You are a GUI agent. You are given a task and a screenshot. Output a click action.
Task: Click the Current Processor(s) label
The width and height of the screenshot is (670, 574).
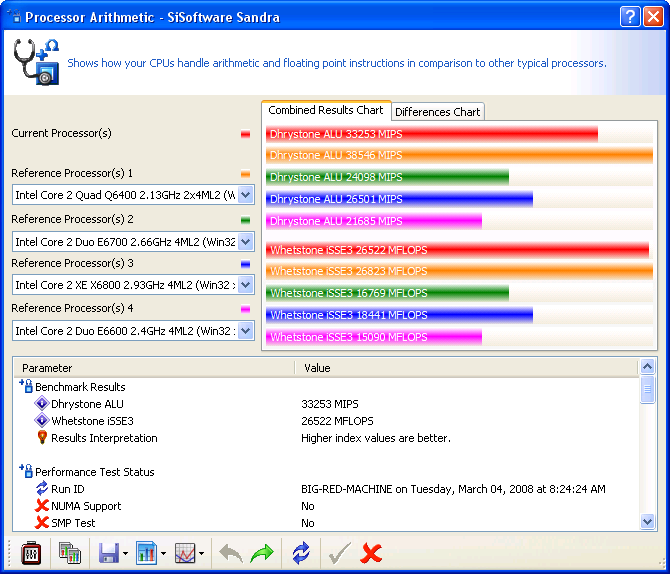(62, 133)
